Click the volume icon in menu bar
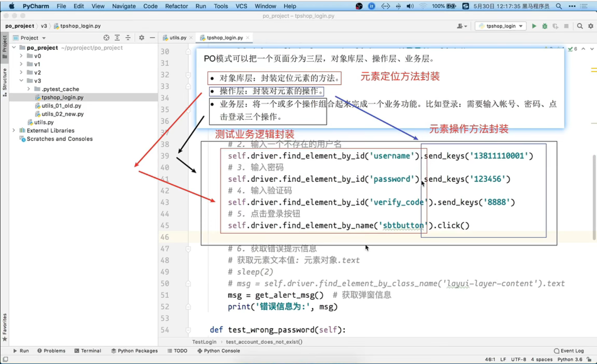This screenshot has width=597, height=364. pyautogui.click(x=410, y=6)
